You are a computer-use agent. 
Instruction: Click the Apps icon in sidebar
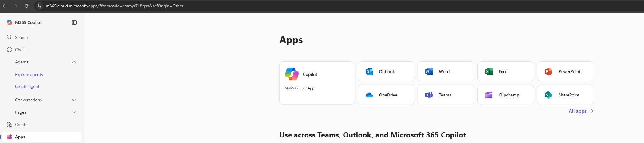pos(10,137)
